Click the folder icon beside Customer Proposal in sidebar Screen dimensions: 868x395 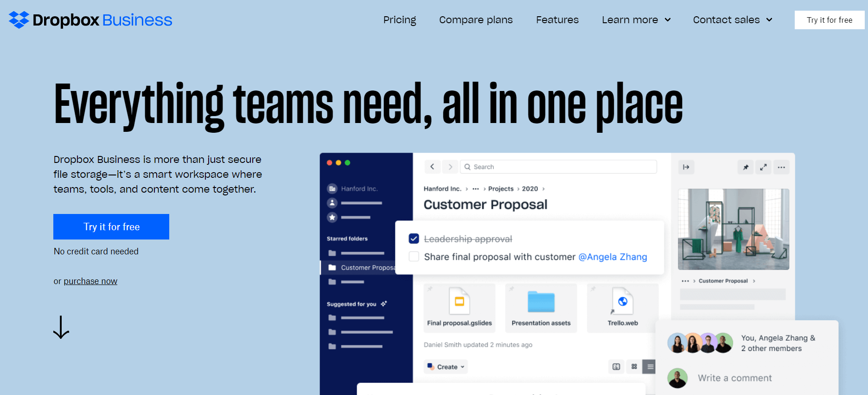tap(332, 267)
